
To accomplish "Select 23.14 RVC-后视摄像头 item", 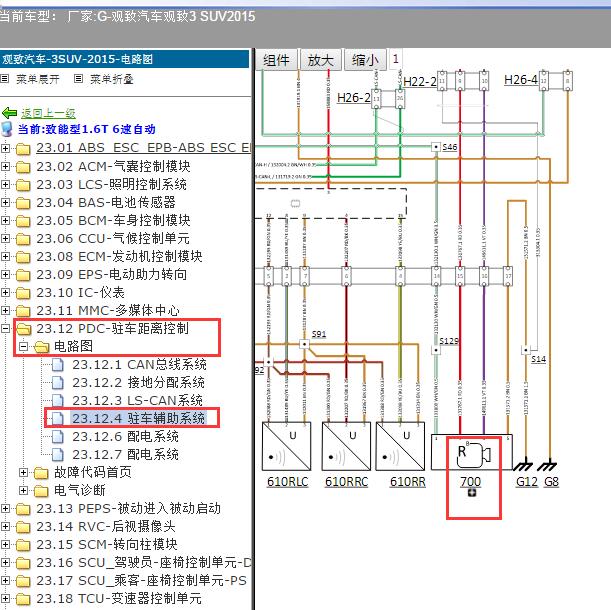I will (x=106, y=526).
